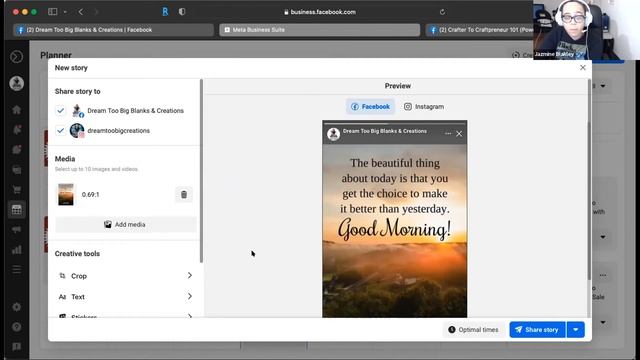This screenshot has height=360, width=640.
Task: Switch preview to Facebook
Action: (x=371, y=107)
